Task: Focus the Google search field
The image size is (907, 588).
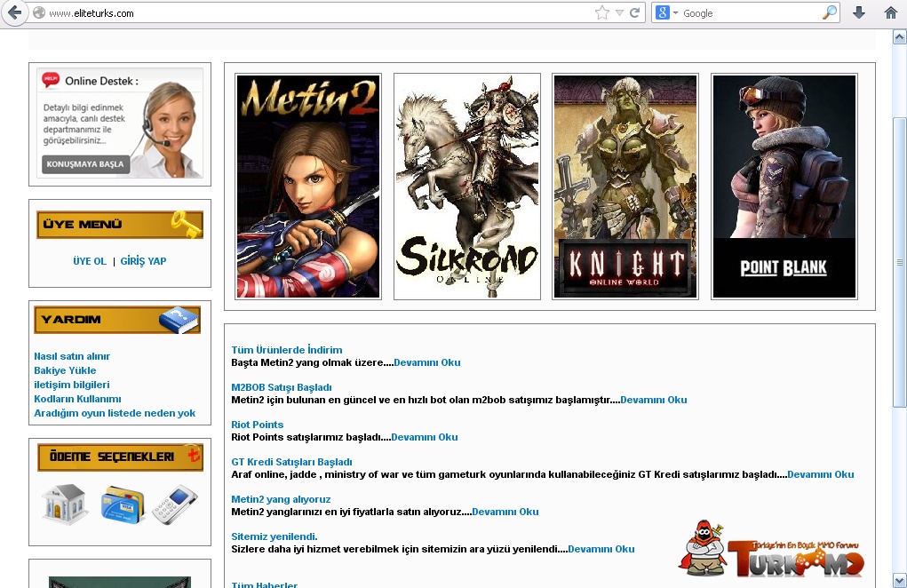Action: coord(751,12)
